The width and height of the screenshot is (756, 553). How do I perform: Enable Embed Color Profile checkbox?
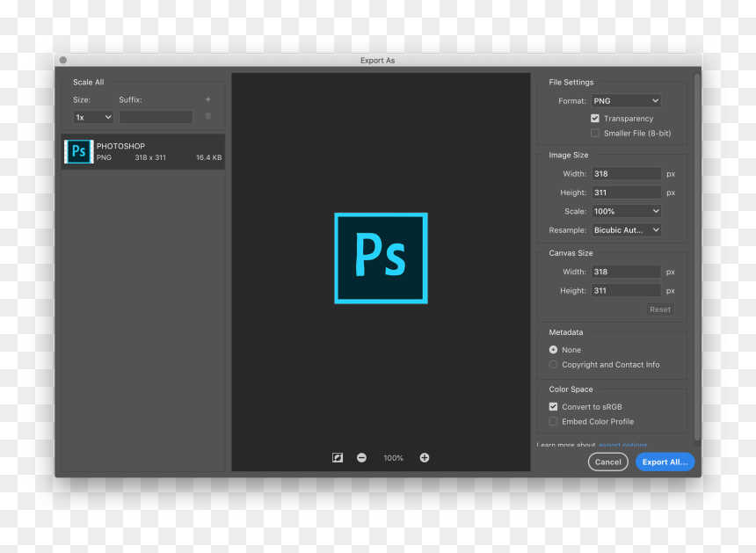coord(553,421)
